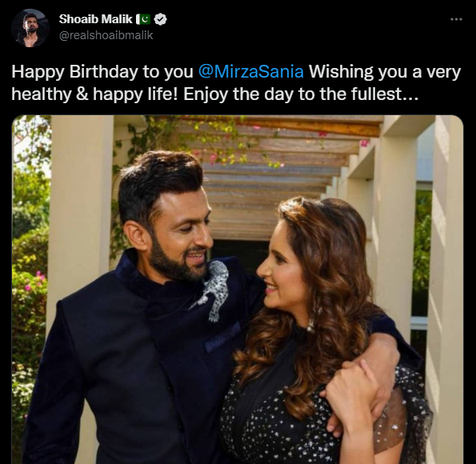Open Shoaib Malik's profile avatar
This screenshot has height=464, width=476.
click(x=30, y=28)
